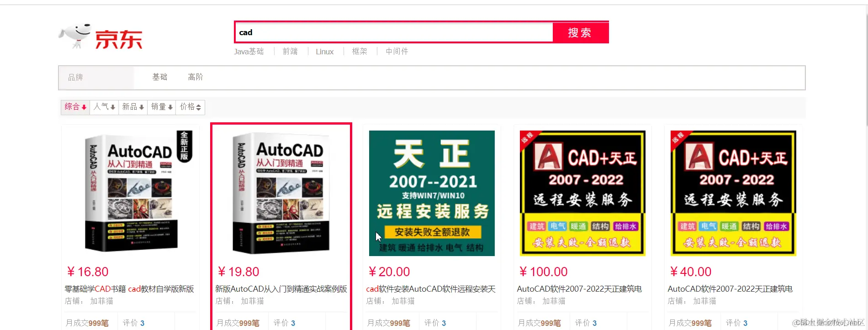This screenshot has height=330, width=868.
Task: Open AutoCAD软件2007-2022 title under ¥100.00
Action: (579, 289)
